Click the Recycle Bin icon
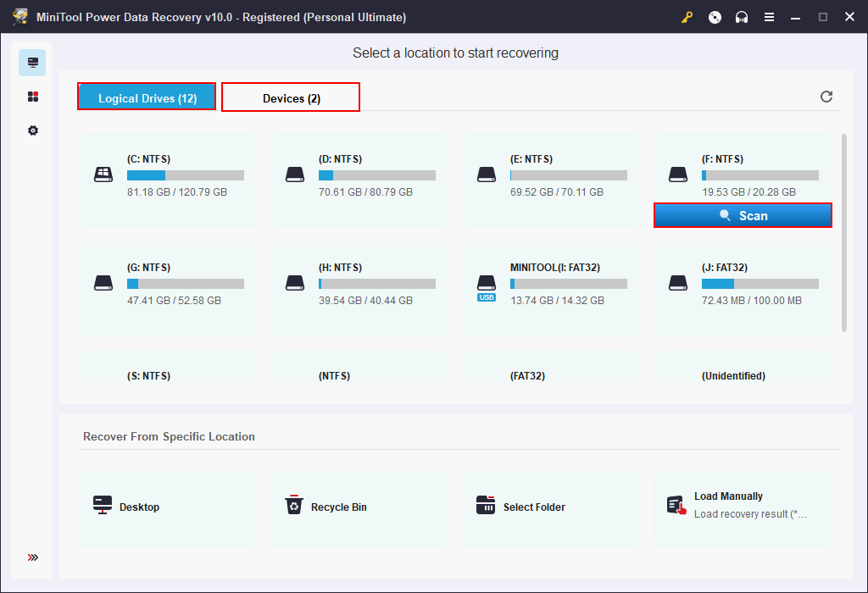 coord(294,505)
